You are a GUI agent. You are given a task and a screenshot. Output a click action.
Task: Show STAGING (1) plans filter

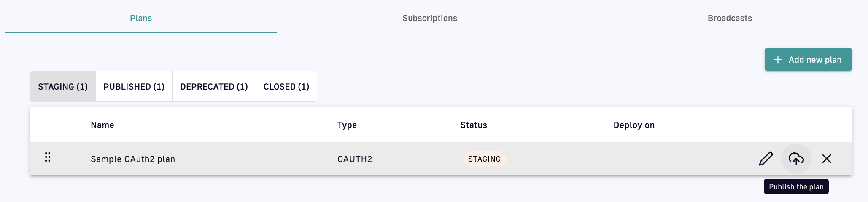[x=63, y=86]
